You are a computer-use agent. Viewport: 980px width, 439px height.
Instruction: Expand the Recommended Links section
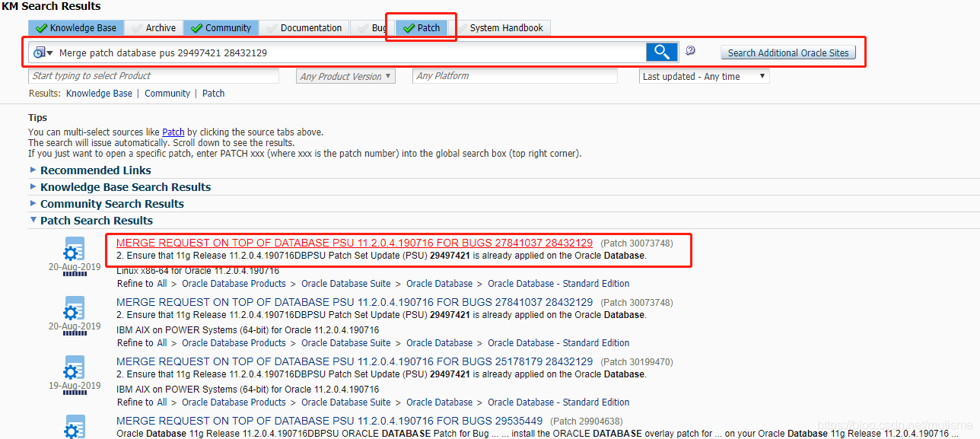click(x=33, y=170)
